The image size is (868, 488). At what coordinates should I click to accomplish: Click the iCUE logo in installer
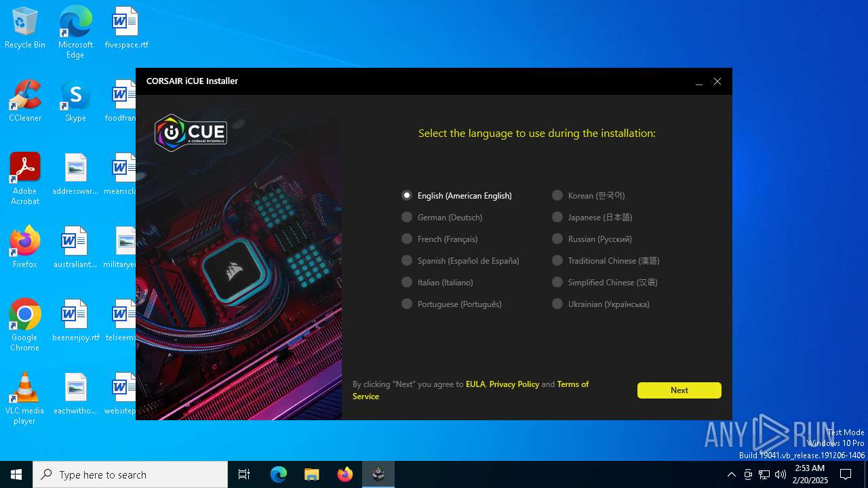[191, 133]
